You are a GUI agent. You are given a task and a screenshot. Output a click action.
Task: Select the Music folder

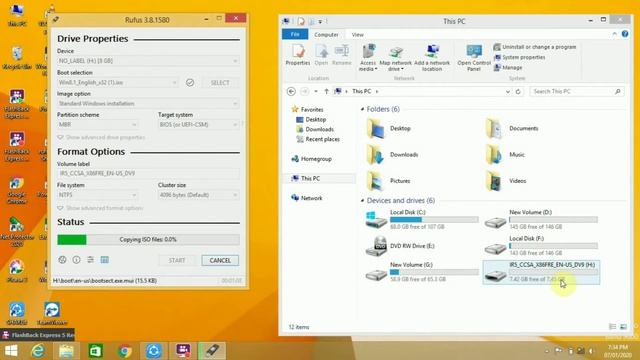505,154
